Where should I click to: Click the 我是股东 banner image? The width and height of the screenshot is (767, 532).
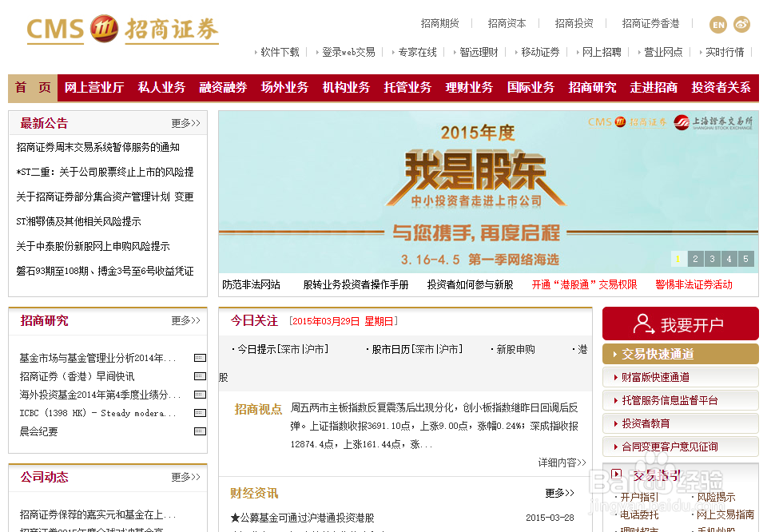[488, 192]
